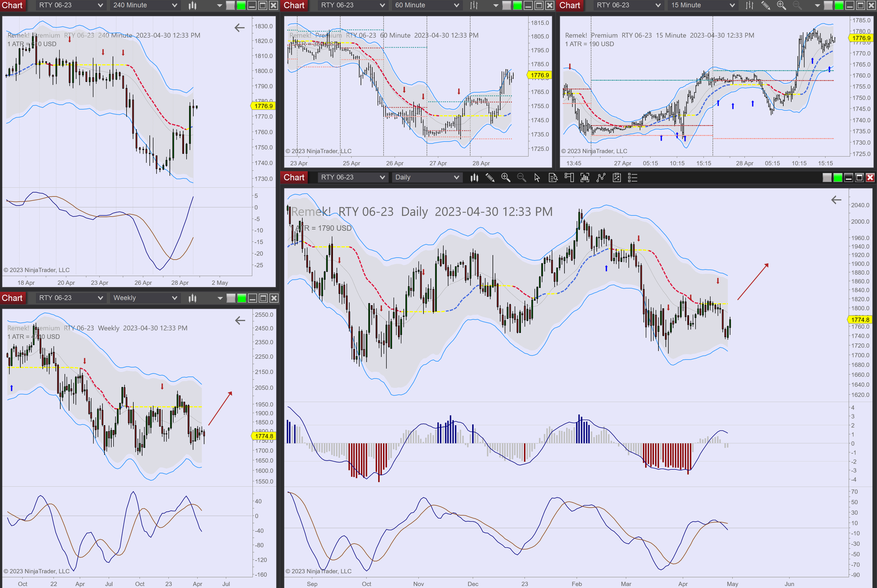Viewport: 877px width, 588px height.
Task: Toggle green instrument link on Daily chart
Action: pyautogui.click(x=838, y=178)
